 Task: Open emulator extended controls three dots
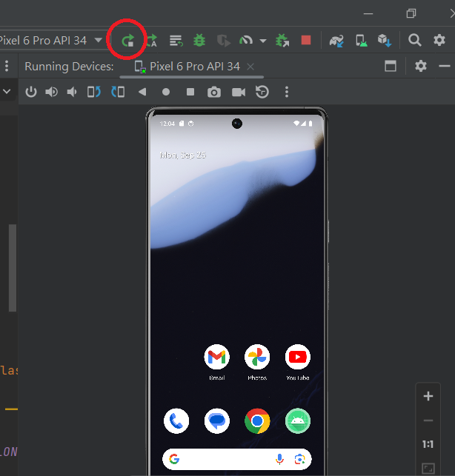tap(287, 92)
